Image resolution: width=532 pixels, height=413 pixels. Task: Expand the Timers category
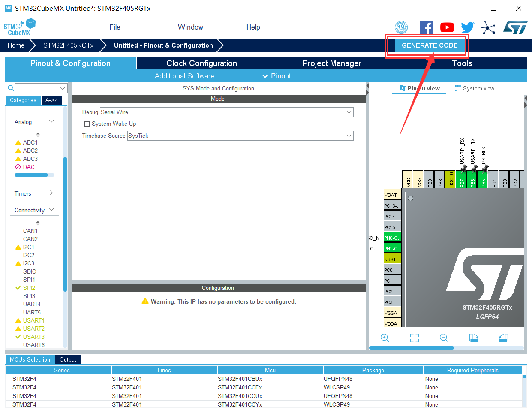pyautogui.click(x=51, y=193)
